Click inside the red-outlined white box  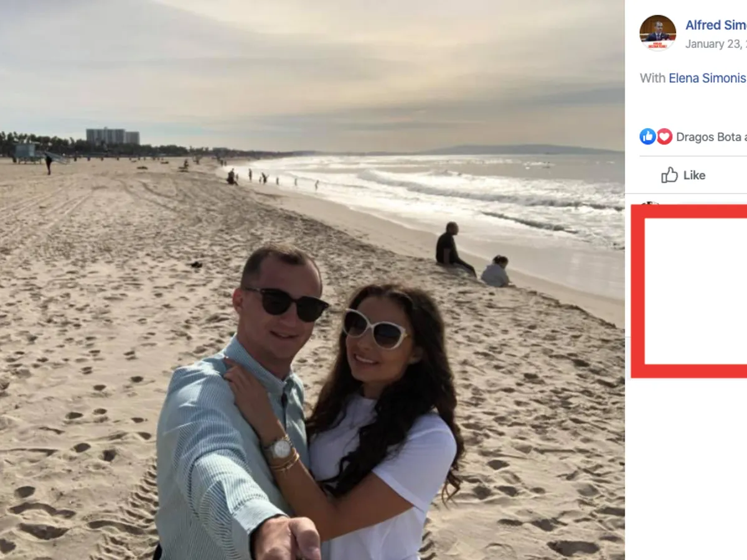tap(695, 291)
